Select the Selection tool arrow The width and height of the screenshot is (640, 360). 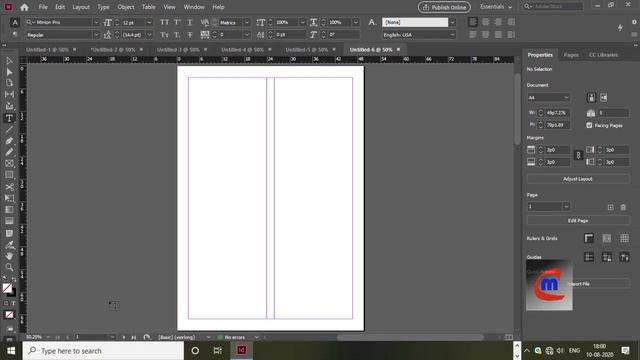9,61
